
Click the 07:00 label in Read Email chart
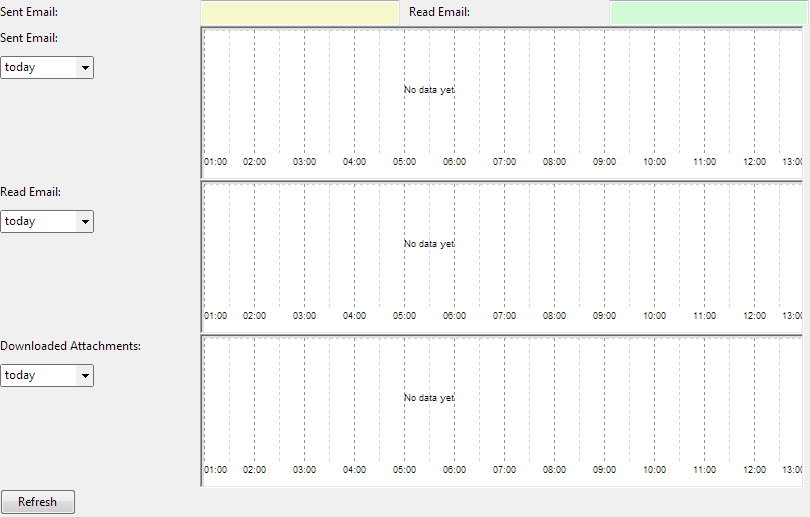(x=504, y=316)
